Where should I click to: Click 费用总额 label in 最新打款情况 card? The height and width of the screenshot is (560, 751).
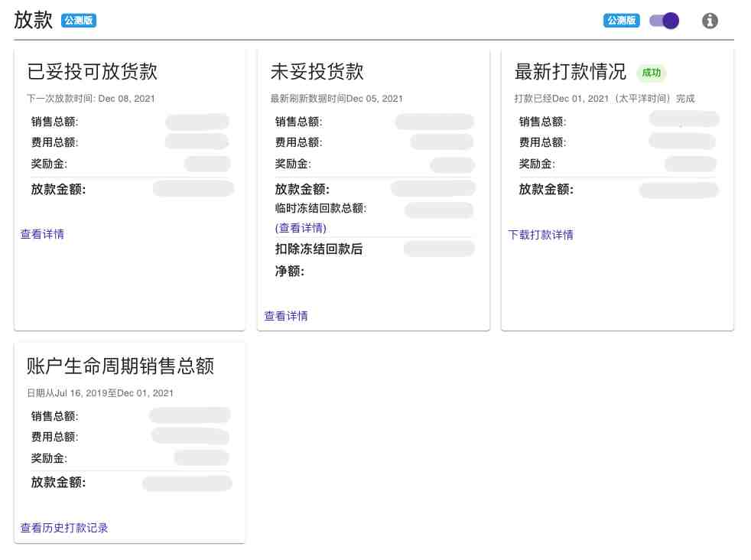(543, 142)
